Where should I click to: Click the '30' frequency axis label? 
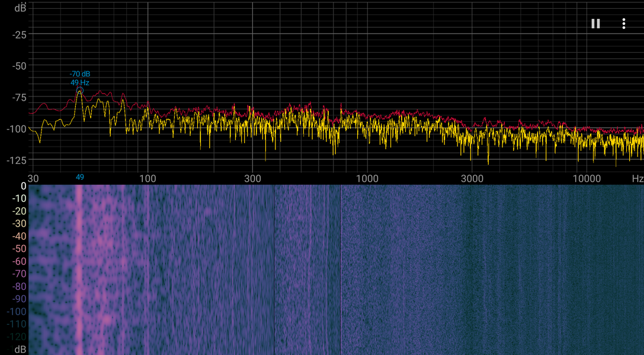click(33, 179)
